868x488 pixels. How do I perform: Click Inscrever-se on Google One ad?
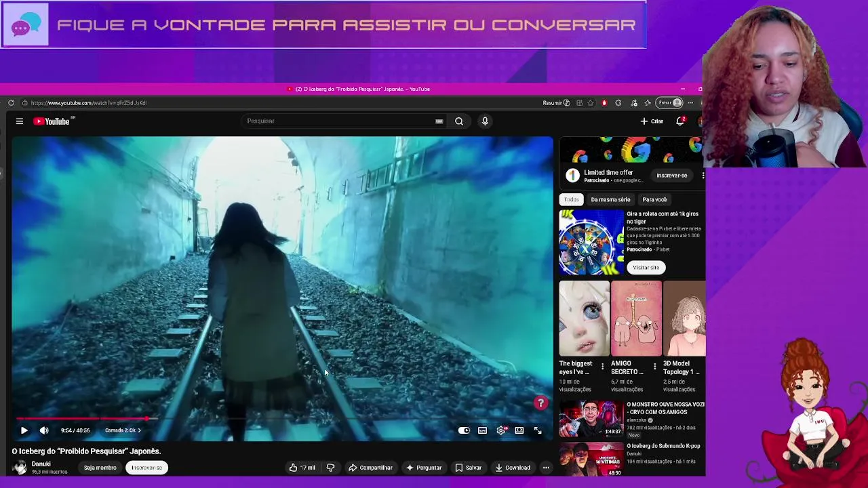point(672,176)
